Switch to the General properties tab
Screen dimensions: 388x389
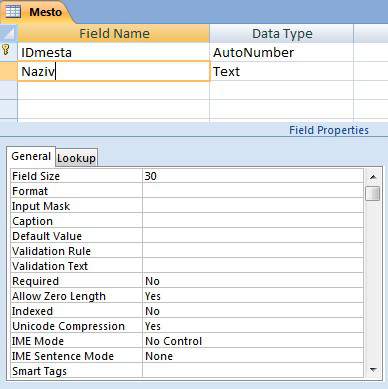pos(31,156)
